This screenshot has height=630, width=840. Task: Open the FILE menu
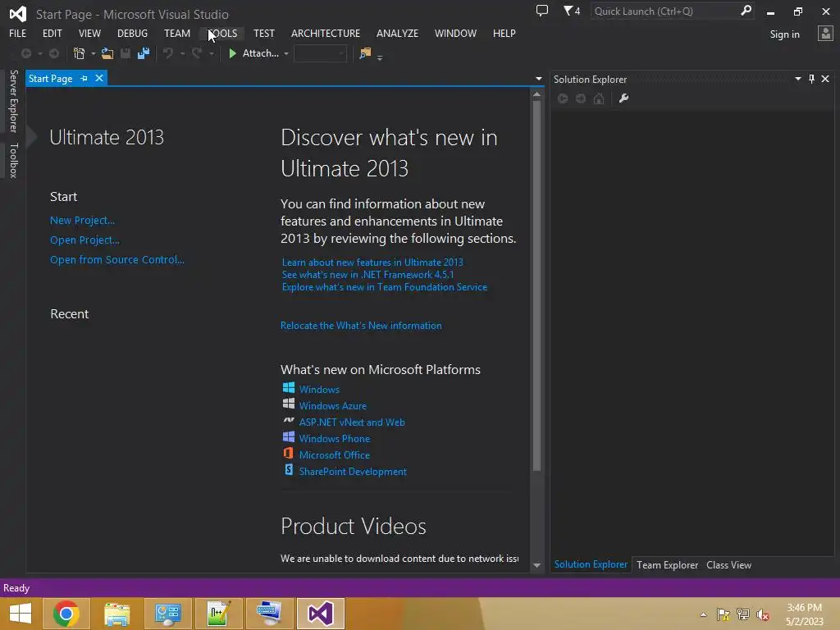[18, 33]
